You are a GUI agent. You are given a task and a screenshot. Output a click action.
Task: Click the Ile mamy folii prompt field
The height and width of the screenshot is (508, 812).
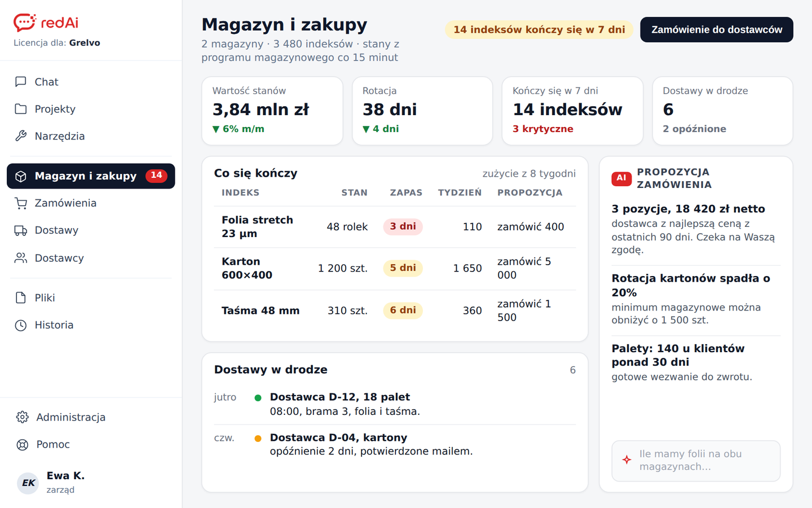(x=696, y=461)
